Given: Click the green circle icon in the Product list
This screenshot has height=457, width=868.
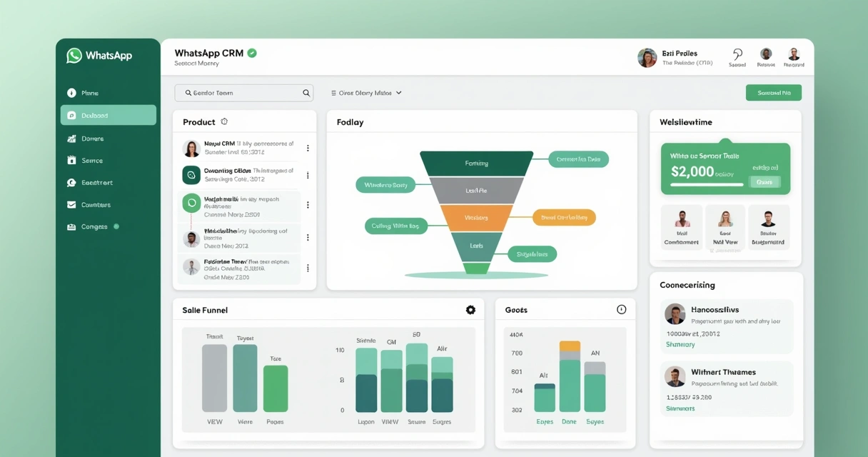Looking at the screenshot, I should [191, 204].
